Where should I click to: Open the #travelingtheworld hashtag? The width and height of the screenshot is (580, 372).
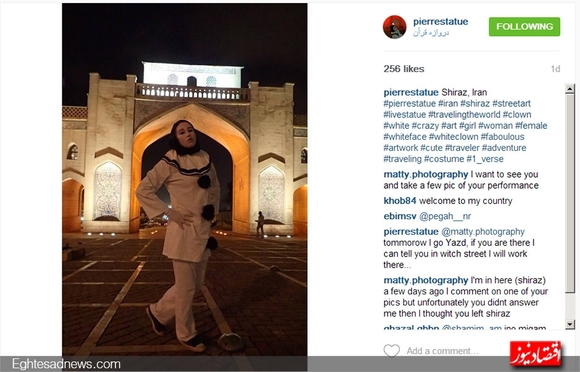click(x=464, y=115)
